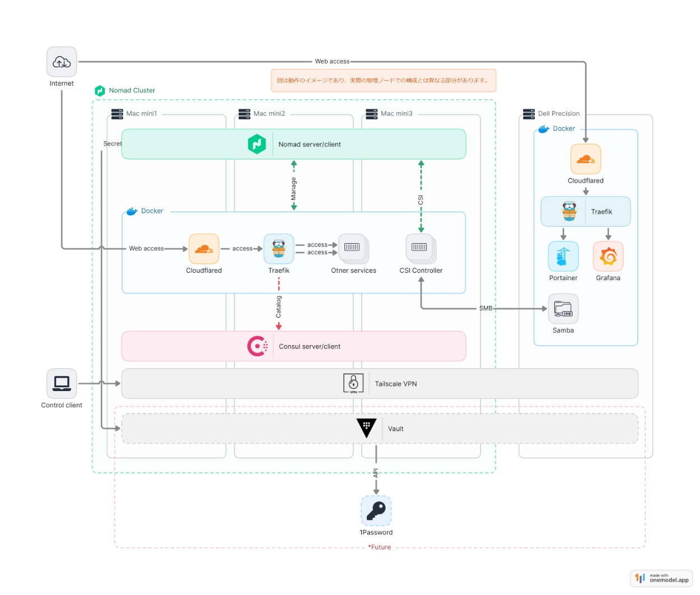The height and width of the screenshot is (595, 700).
Task: Click the CSI Controller caption
Action: point(421,271)
